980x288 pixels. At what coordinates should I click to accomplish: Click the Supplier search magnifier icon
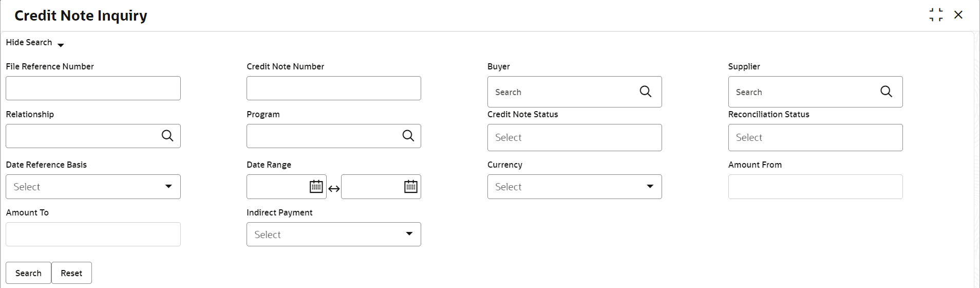coord(886,92)
